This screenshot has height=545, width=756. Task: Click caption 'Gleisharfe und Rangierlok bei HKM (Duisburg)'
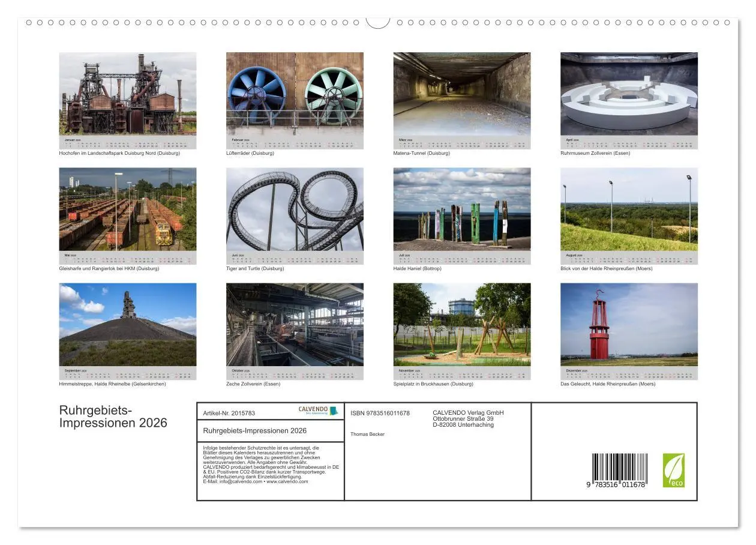coord(109,268)
